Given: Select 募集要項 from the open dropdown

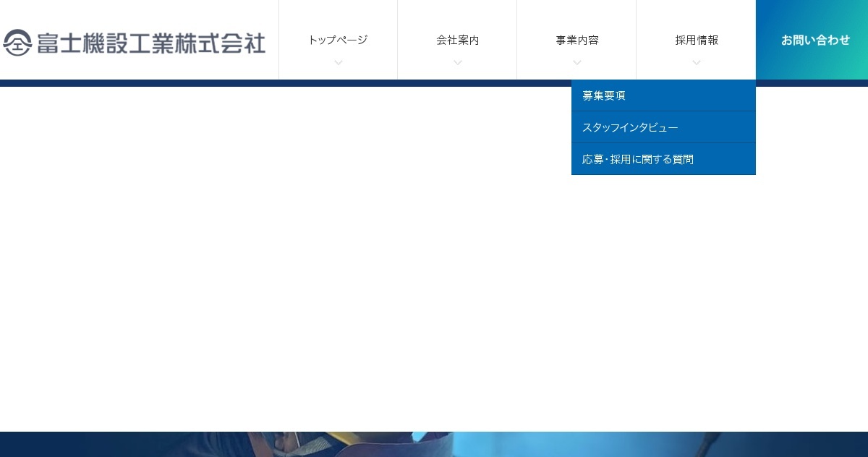Looking at the screenshot, I should (x=604, y=95).
